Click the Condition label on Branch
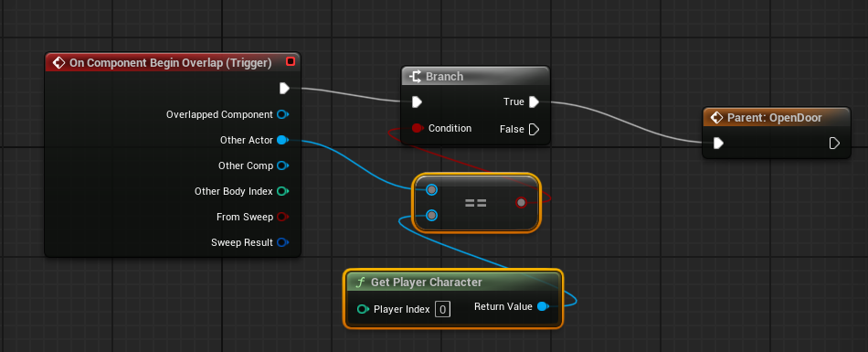The height and width of the screenshot is (352, 868). pyautogui.click(x=450, y=128)
